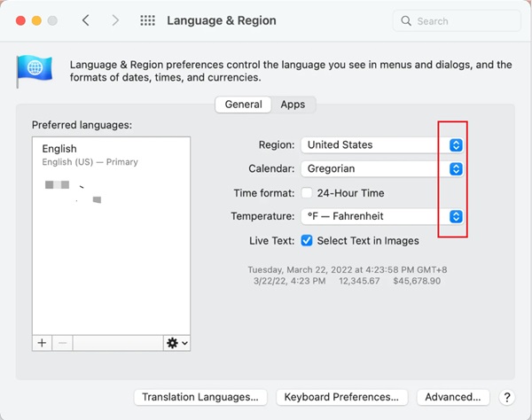Switch to the Apps tab
The height and width of the screenshot is (420, 532).
click(x=293, y=105)
